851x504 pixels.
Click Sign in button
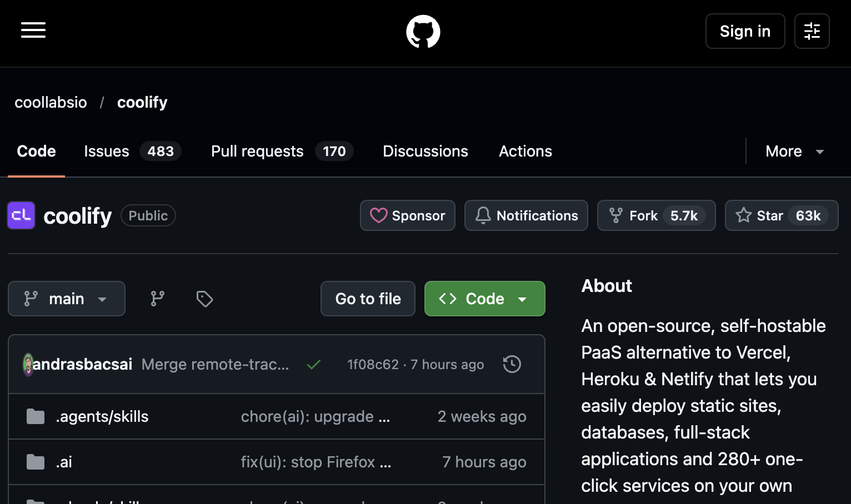click(x=745, y=31)
